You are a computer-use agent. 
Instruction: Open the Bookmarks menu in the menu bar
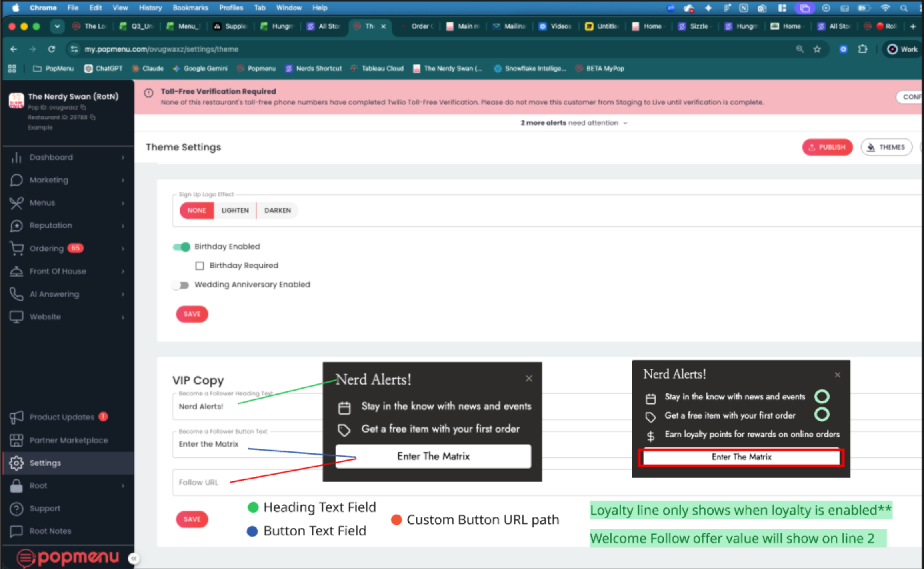[190, 8]
